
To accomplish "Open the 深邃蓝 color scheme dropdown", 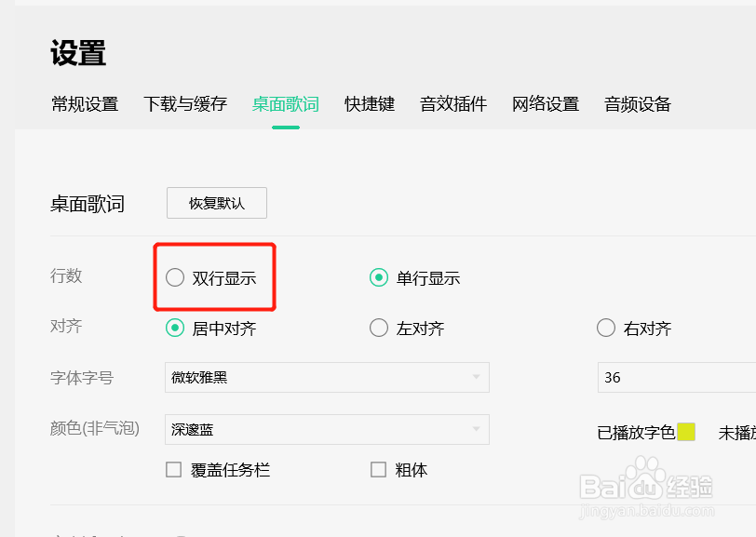I will [326, 429].
